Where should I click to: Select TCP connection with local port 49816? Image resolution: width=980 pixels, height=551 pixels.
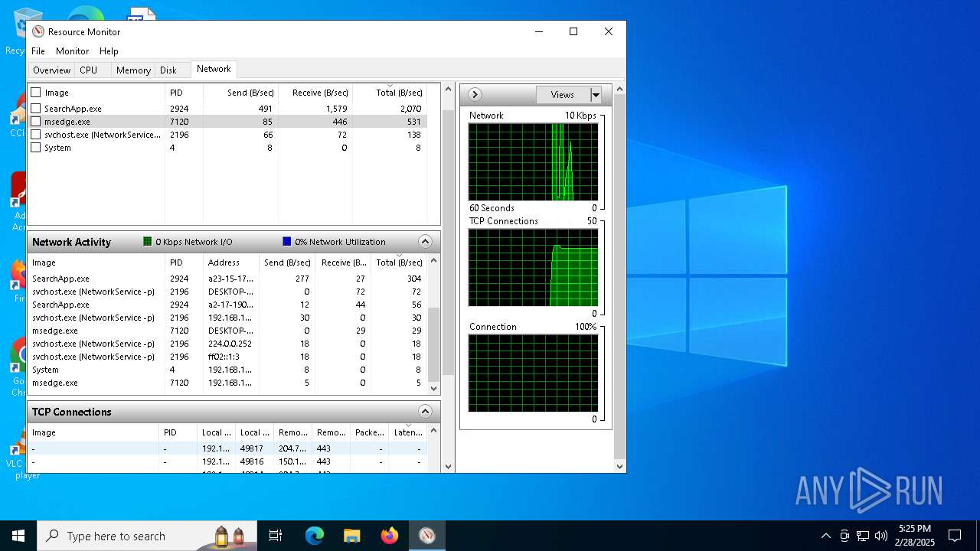(228, 461)
